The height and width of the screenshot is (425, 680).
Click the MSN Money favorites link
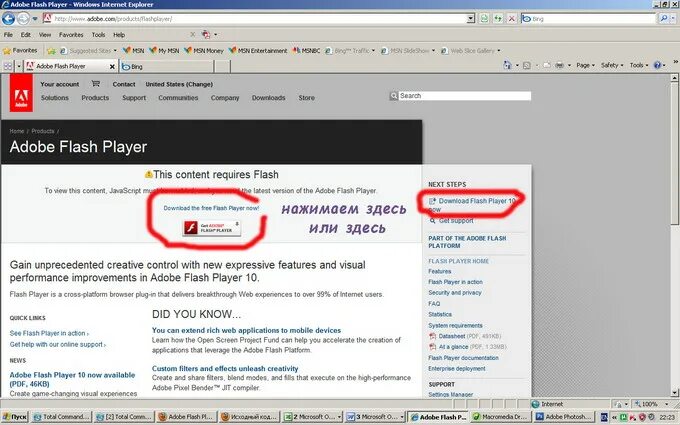pyautogui.click(x=204, y=51)
